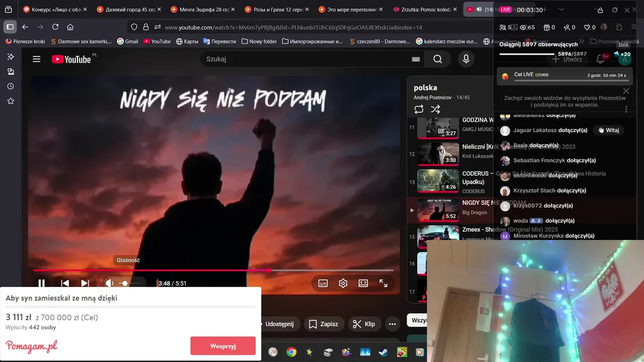Screen dimensions: 644x362
Task: Create a clip with Klip button
Action: 364,324
